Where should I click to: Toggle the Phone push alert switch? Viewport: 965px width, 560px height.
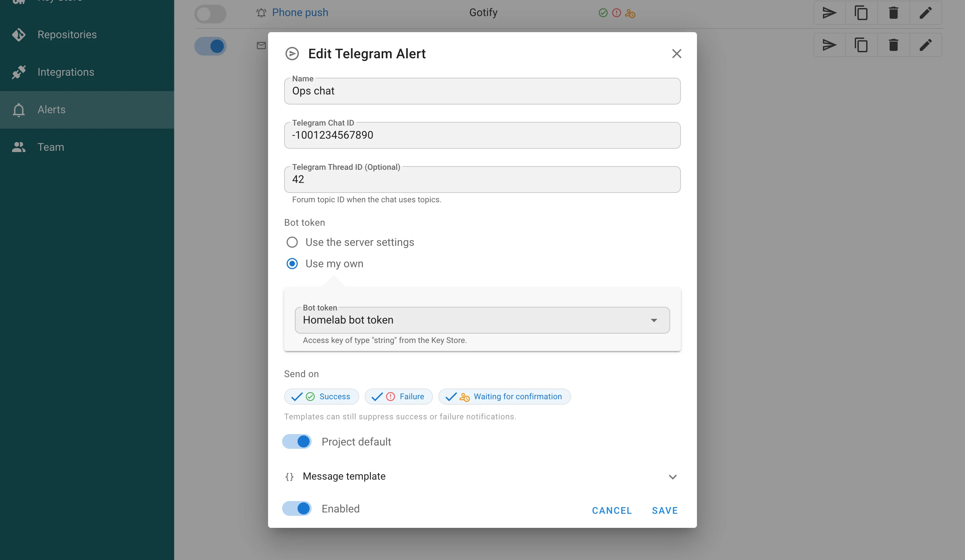[210, 14]
